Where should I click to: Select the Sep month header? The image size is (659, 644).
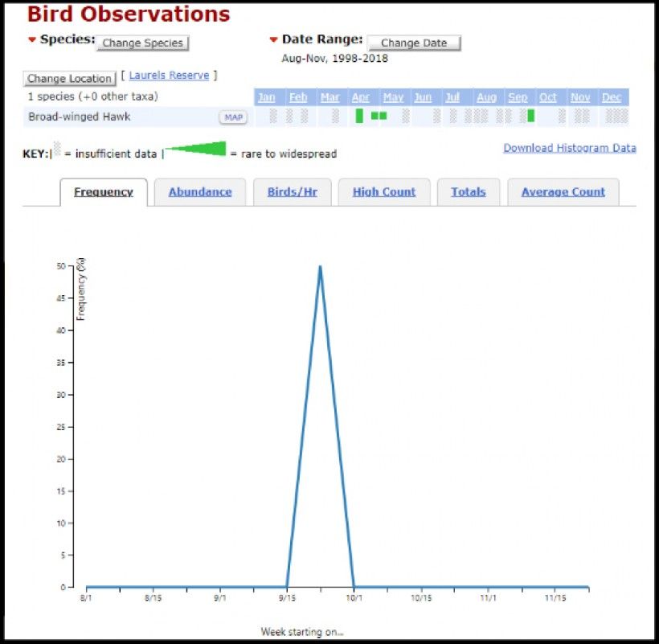tap(518, 97)
